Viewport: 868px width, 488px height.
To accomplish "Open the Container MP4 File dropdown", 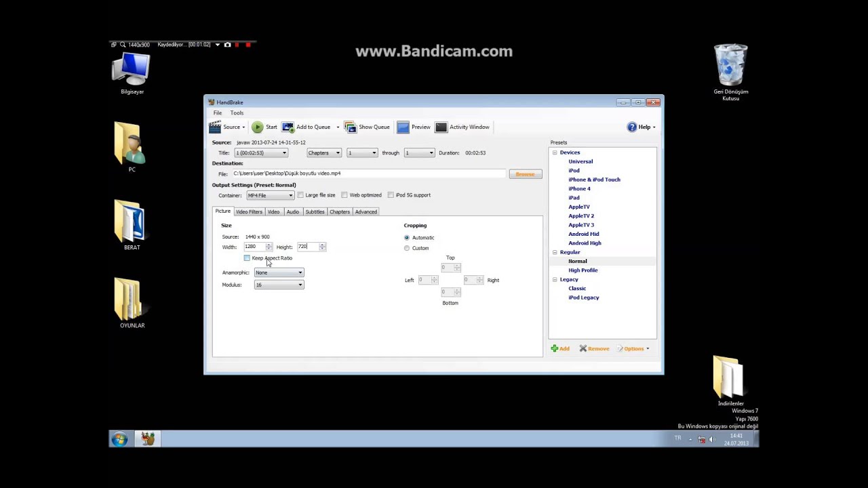I will pyautogui.click(x=270, y=195).
